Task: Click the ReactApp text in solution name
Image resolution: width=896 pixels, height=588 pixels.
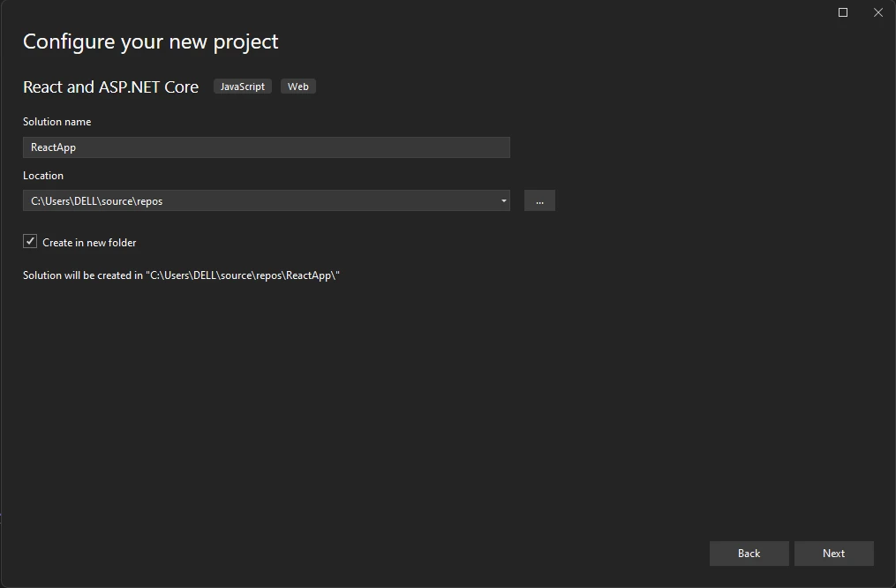Action: (53, 147)
